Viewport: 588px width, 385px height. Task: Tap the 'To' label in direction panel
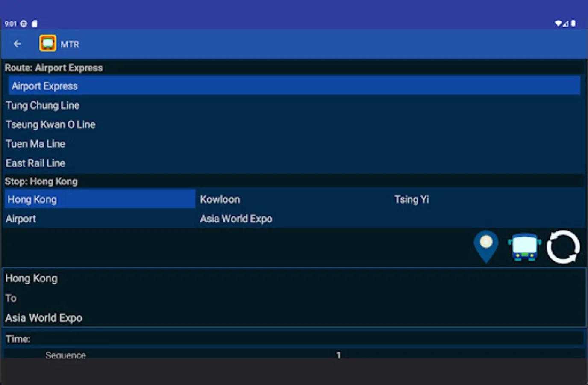point(11,298)
